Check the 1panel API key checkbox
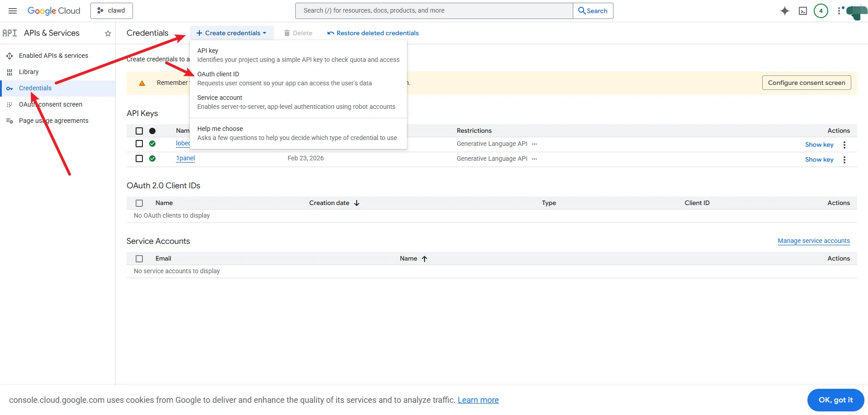This screenshot has height=415, width=868. pos(139,159)
